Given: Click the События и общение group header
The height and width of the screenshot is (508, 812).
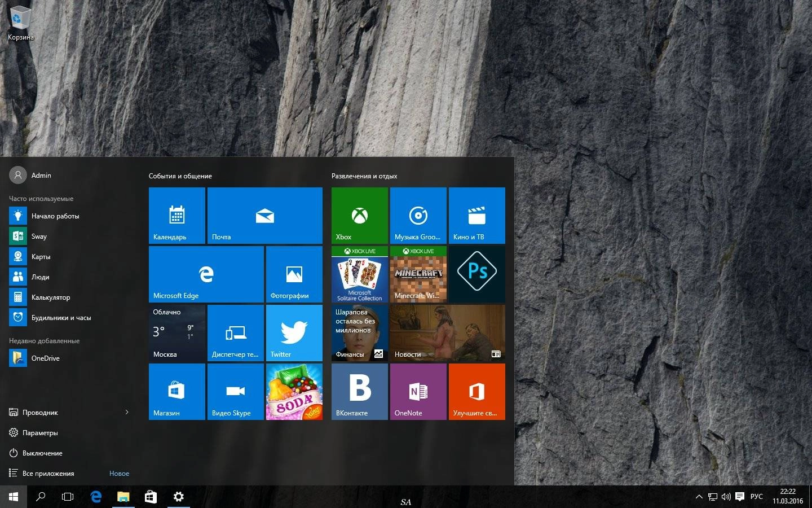Looking at the screenshot, I should 180,176.
